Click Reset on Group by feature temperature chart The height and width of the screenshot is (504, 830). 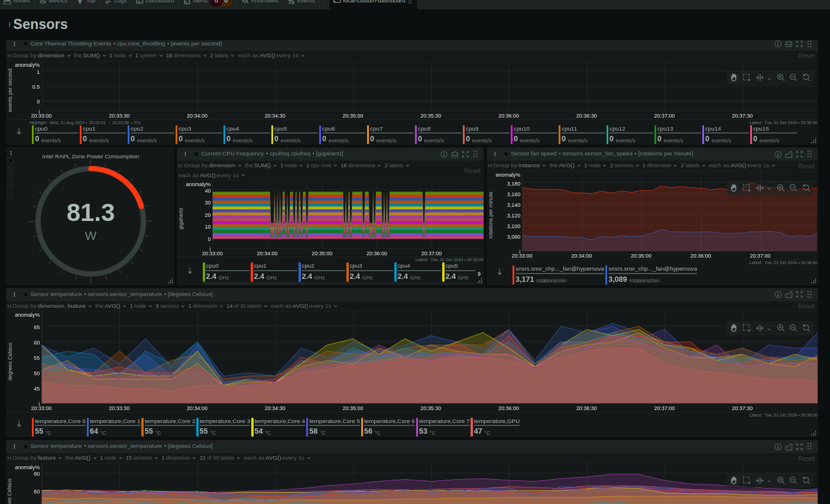[x=806, y=459]
